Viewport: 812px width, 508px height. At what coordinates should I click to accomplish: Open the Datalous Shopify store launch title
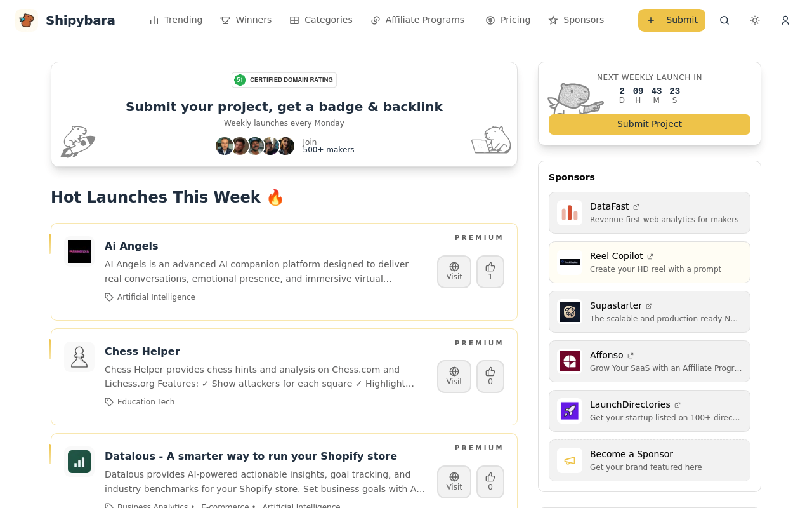(251, 457)
